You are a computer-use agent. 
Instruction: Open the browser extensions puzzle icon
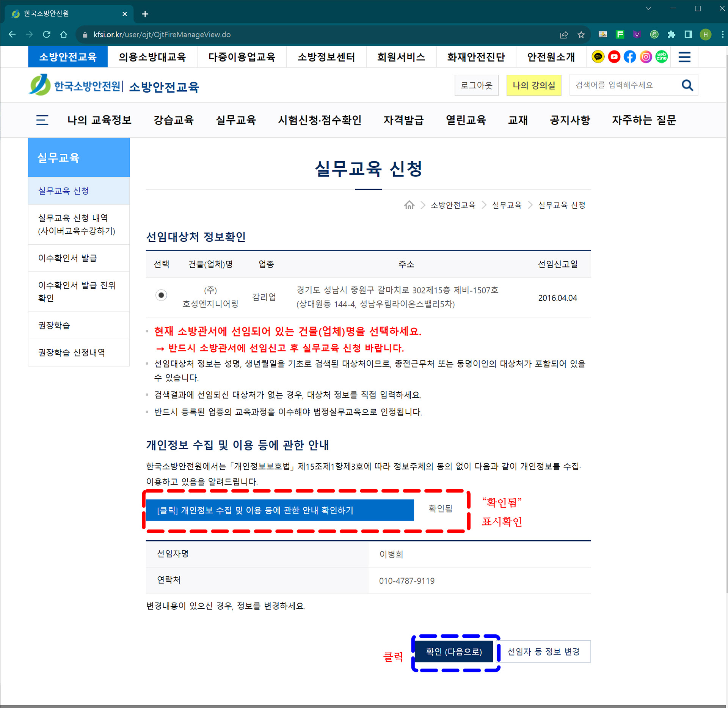pyautogui.click(x=671, y=35)
